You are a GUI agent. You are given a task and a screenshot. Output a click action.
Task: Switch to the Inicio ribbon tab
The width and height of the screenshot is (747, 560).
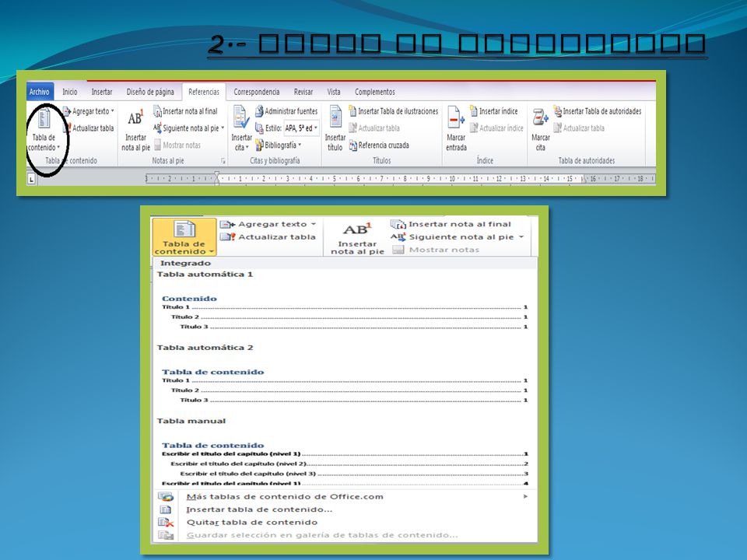pyautogui.click(x=69, y=92)
